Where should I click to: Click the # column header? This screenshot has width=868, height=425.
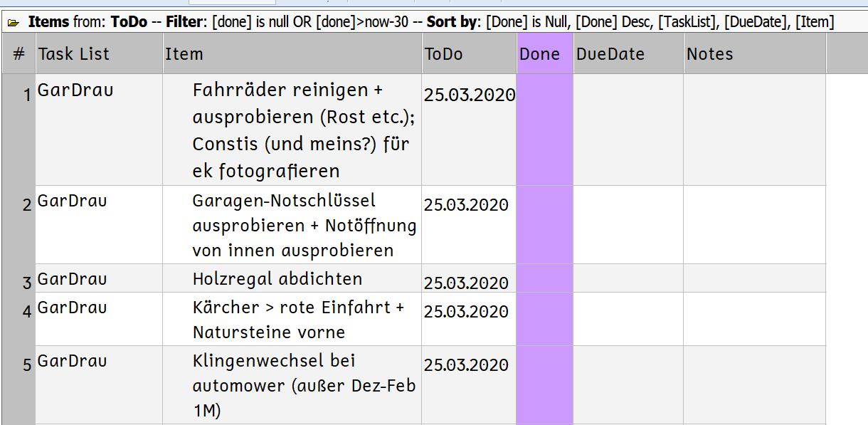click(18, 53)
